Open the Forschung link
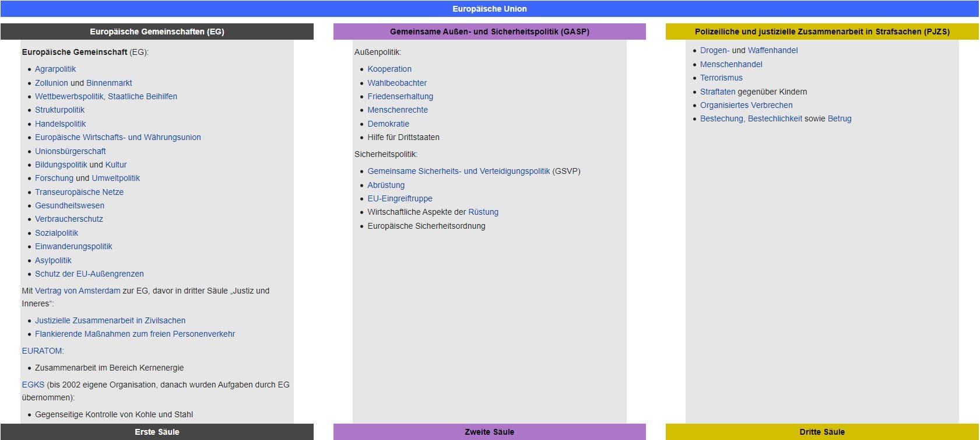The height and width of the screenshot is (440, 980). pos(54,178)
